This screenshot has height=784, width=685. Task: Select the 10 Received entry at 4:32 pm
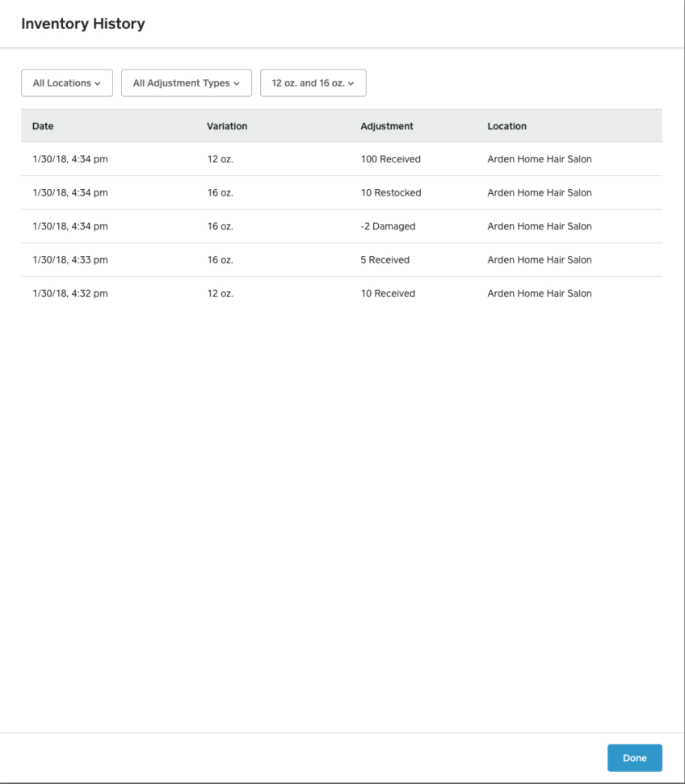[x=388, y=293]
